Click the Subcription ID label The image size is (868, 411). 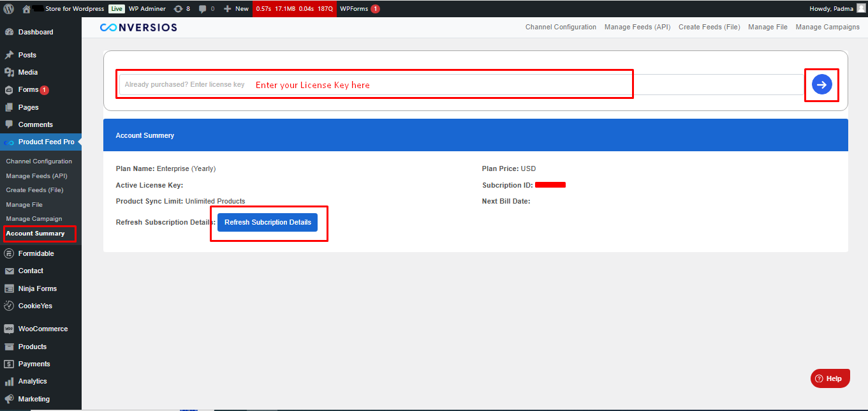pos(508,185)
